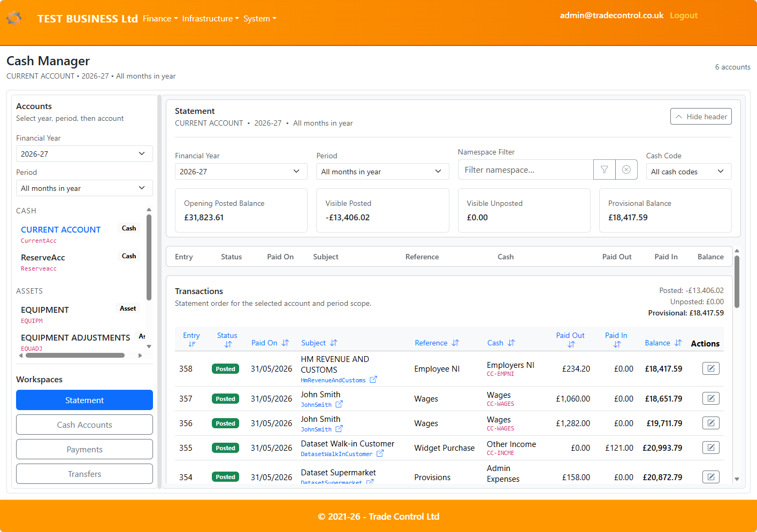This screenshot has height=532, width=757.
Task: Click admin@tradecontrol.co.uk user text
Action: (x=611, y=16)
